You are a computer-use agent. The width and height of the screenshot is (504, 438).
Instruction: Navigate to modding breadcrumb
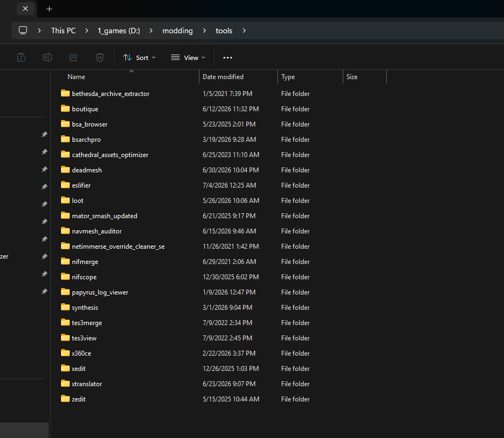click(x=178, y=31)
